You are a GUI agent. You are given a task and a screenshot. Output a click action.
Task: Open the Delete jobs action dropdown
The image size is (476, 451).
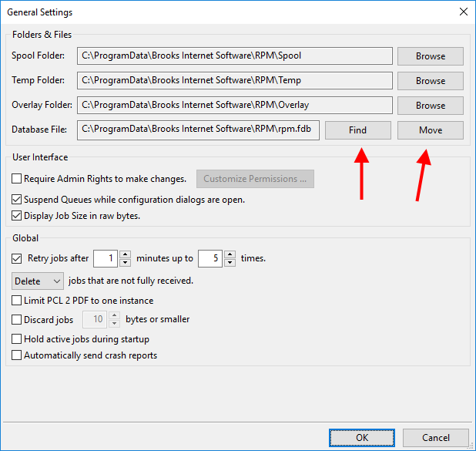coord(38,281)
